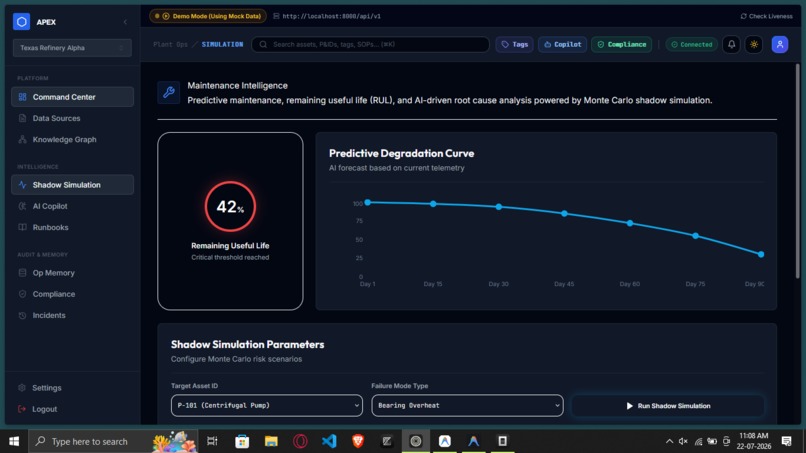Click Check Liveness
Viewport: 806px width, 453px height.
coord(766,16)
